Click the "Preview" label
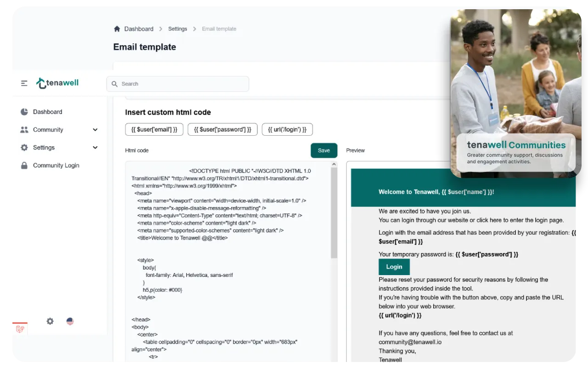588x368 pixels. pos(356,150)
